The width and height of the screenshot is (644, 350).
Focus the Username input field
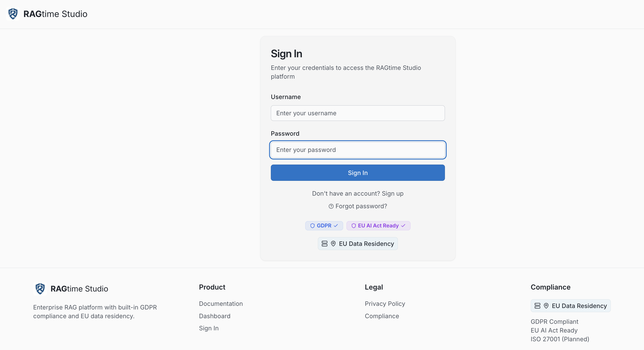click(x=358, y=113)
